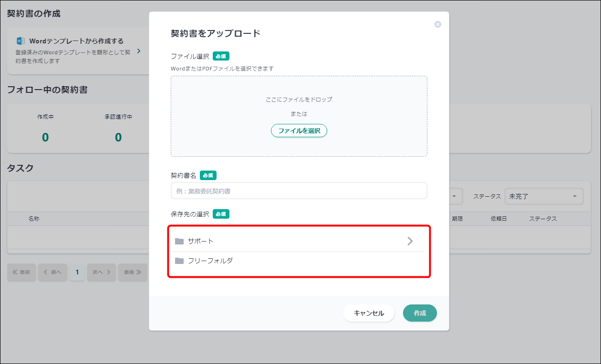This screenshot has width=601, height=364.
Task: Click the ファイルを選択 button
Action: [x=299, y=131]
